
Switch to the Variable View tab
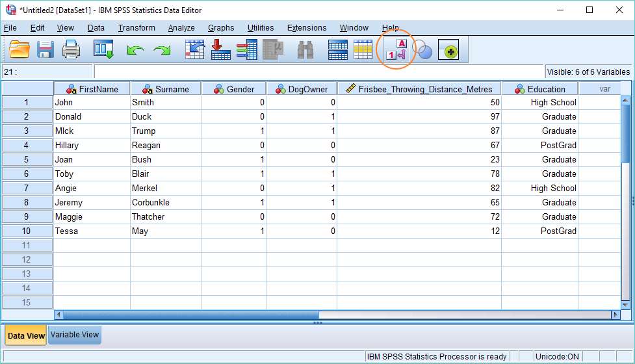[75, 335]
